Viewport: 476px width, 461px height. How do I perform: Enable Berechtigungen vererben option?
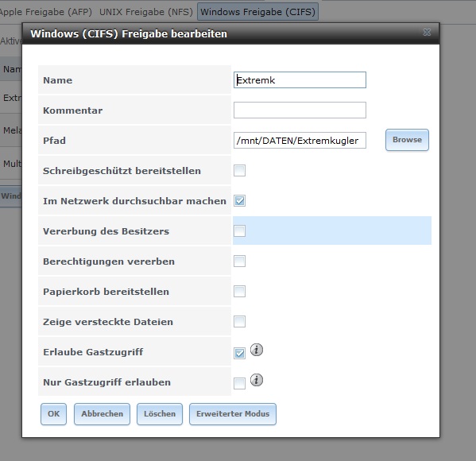pyautogui.click(x=239, y=261)
